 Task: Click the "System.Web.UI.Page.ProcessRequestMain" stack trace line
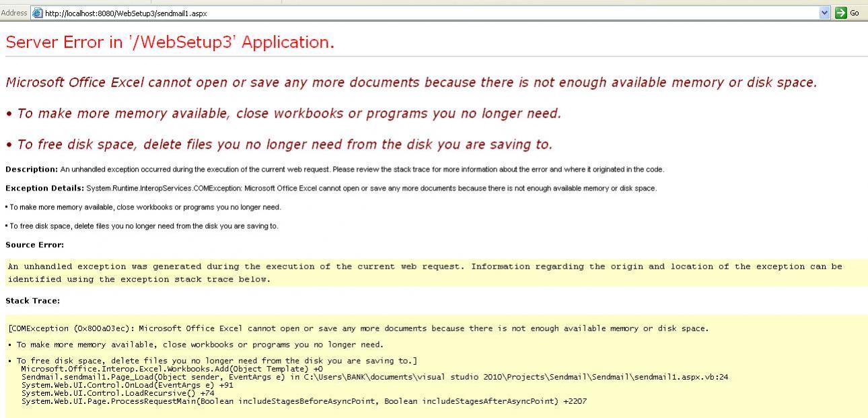point(304,401)
